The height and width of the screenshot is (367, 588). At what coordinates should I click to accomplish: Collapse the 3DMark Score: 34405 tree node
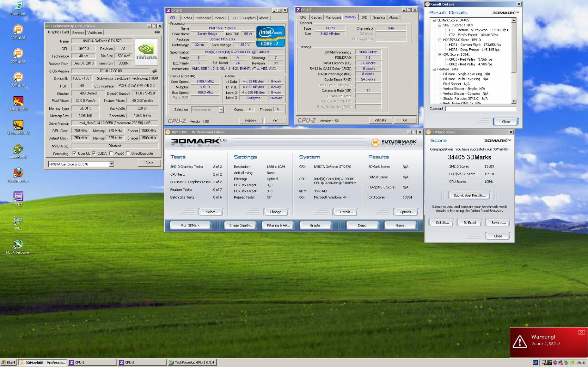pos(434,20)
